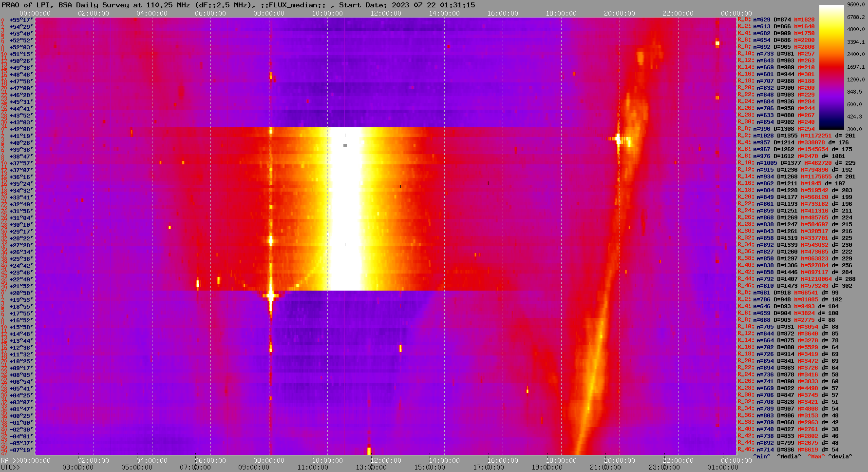
Task: Click the '+30°10'' declination label
Action: coord(21,225)
